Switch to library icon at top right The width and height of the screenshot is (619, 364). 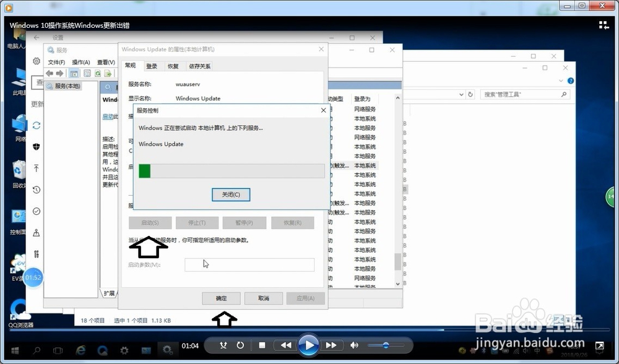604,25
